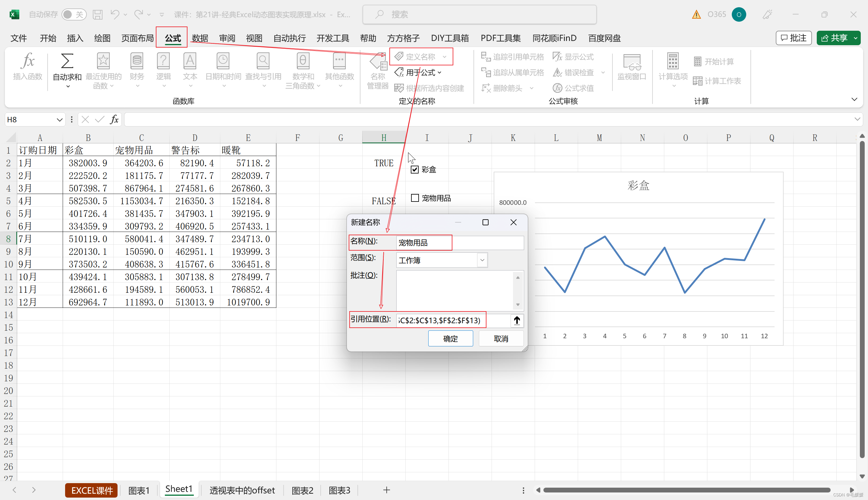
Task: Click Trace Dependents (追踪从属单元格)
Action: click(x=512, y=73)
